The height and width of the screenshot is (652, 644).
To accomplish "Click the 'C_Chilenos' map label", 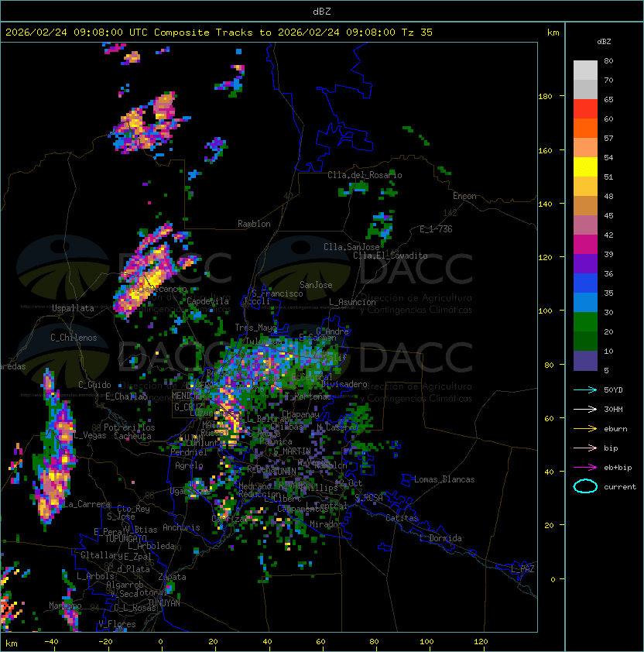I will (74, 338).
